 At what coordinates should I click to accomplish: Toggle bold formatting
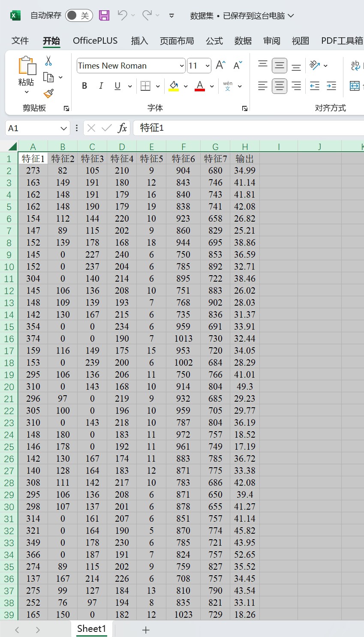[84, 86]
